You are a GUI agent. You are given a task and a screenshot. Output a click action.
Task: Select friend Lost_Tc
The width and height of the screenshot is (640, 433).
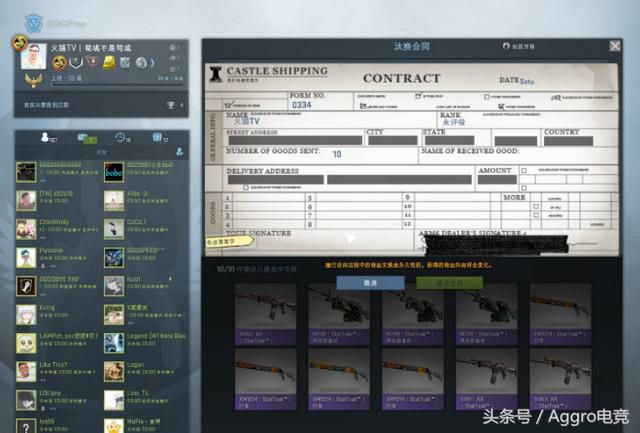coord(145,400)
